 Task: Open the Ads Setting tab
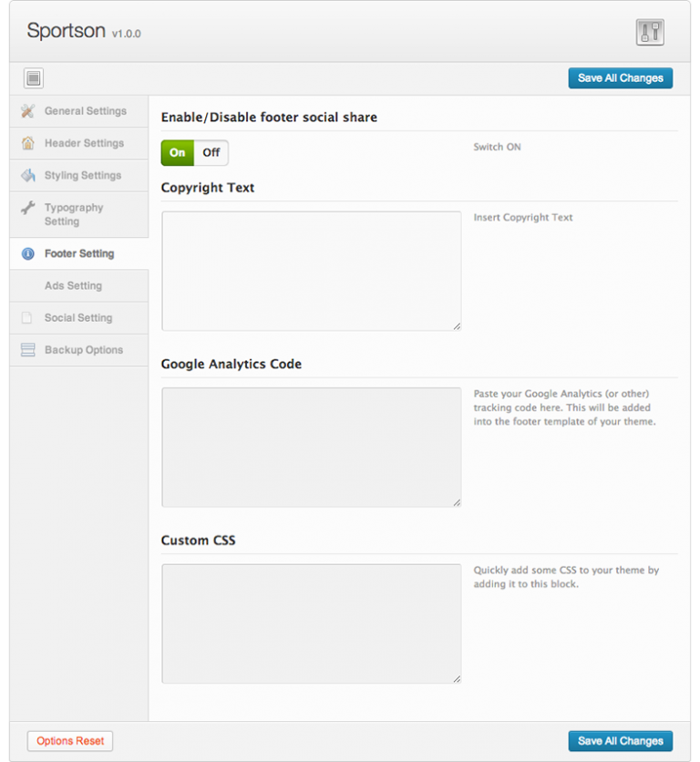click(x=73, y=286)
